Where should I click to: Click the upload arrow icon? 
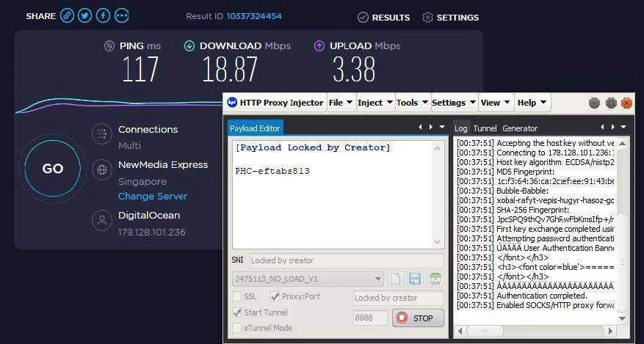pos(319,46)
